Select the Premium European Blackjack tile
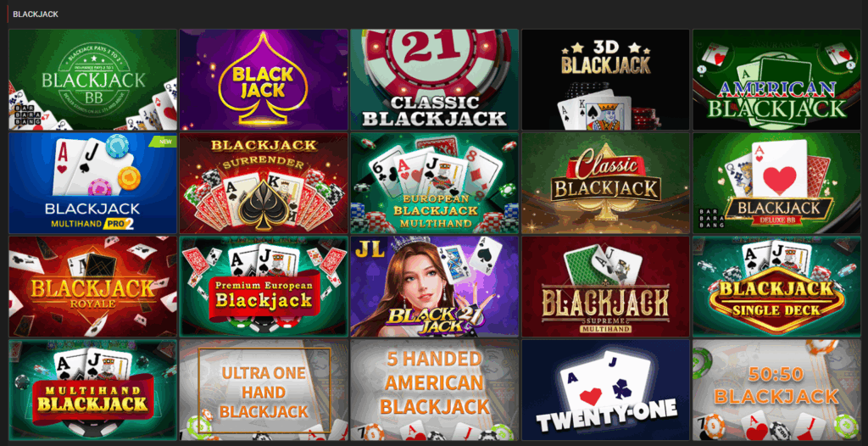 pyautogui.click(x=264, y=287)
